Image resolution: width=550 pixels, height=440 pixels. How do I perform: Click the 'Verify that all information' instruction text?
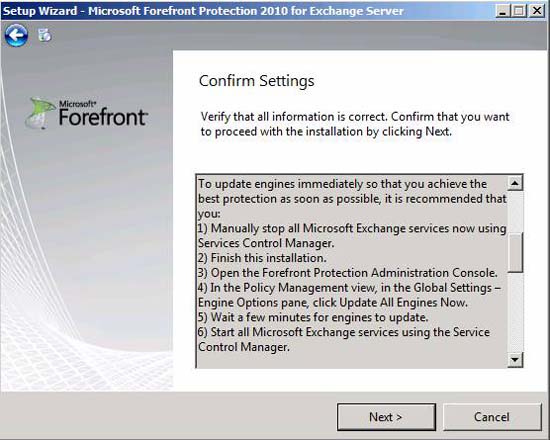pos(355,124)
